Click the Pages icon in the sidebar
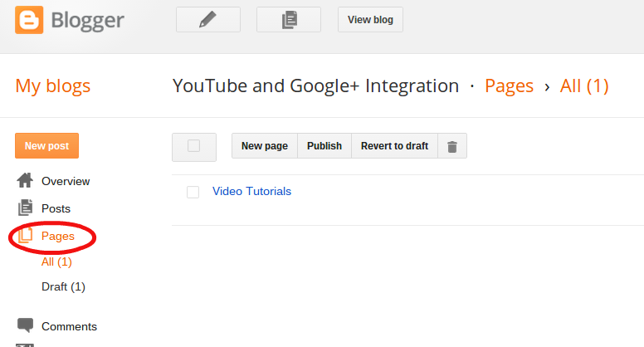The width and height of the screenshot is (644, 347). tap(26, 235)
